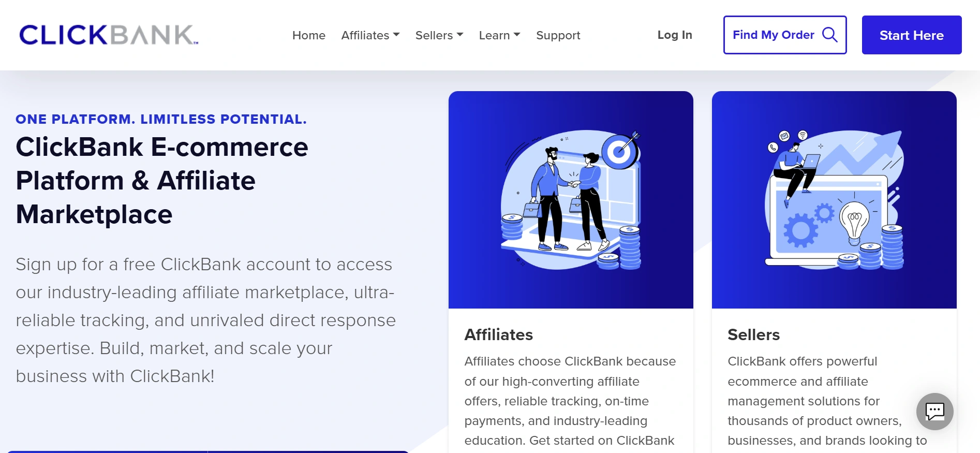Click the magnifying glass search icon
980x453 pixels.
click(x=829, y=35)
